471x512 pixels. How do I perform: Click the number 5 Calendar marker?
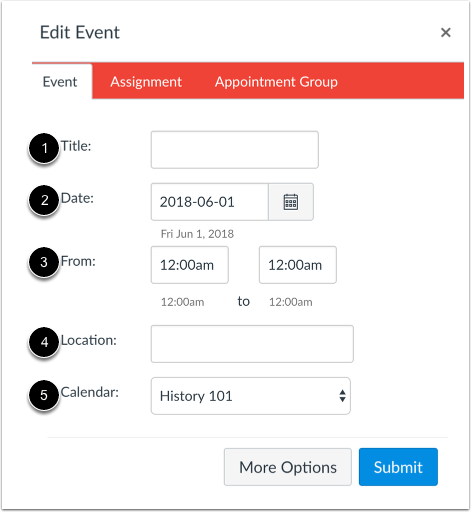[x=44, y=395]
